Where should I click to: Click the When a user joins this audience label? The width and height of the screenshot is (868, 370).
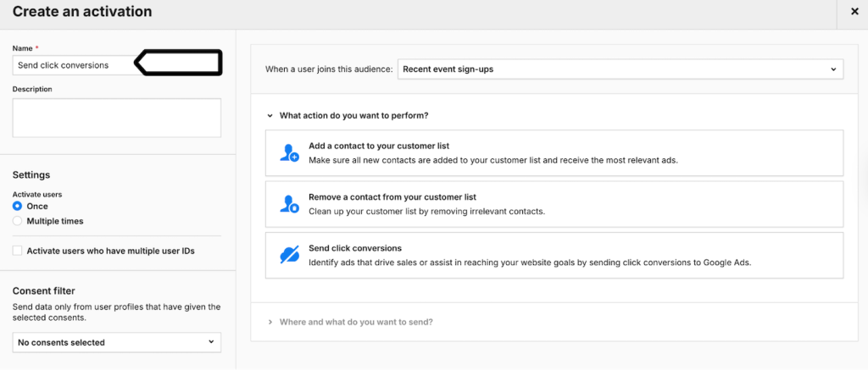(330, 69)
